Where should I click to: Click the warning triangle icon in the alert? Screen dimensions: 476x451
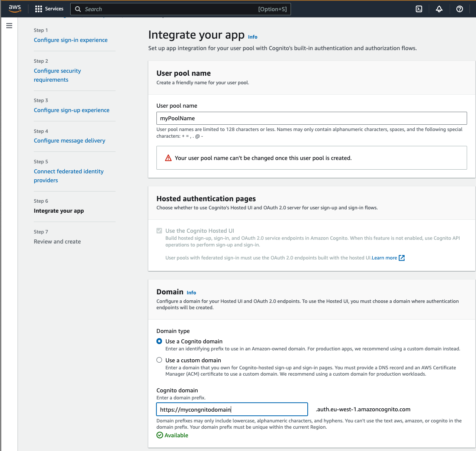point(168,158)
